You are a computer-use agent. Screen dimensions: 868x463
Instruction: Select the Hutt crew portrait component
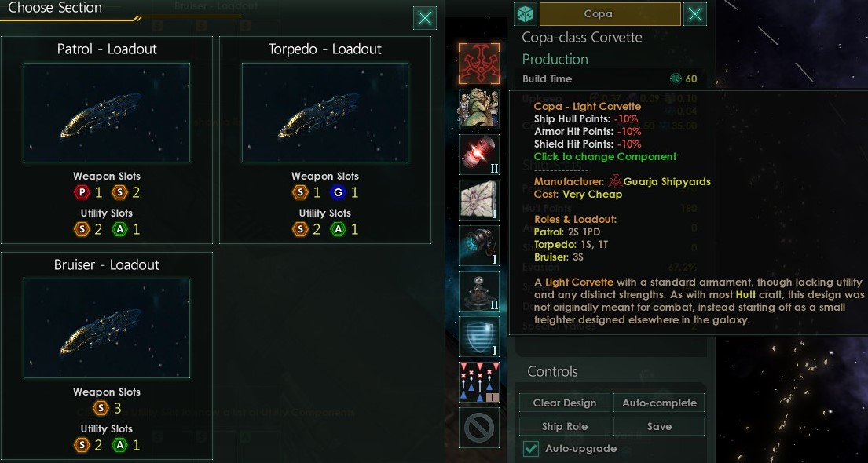pos(479,108)
